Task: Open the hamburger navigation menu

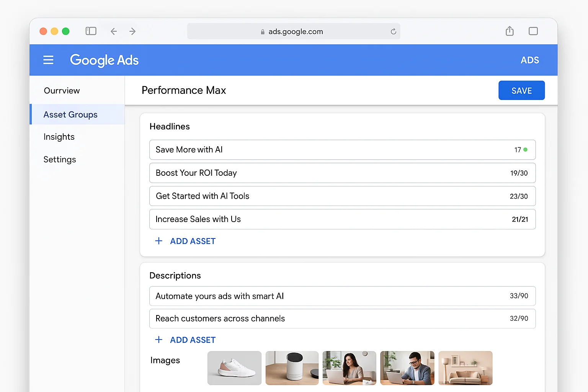Action: tap(48, 60)
